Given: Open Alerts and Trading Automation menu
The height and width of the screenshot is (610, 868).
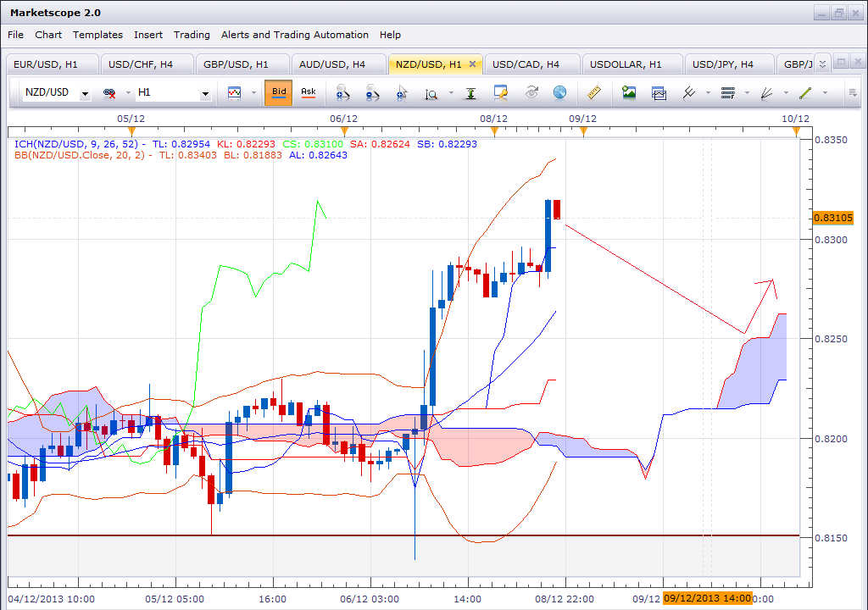Looking at the screenshot, I should point(294,35).
